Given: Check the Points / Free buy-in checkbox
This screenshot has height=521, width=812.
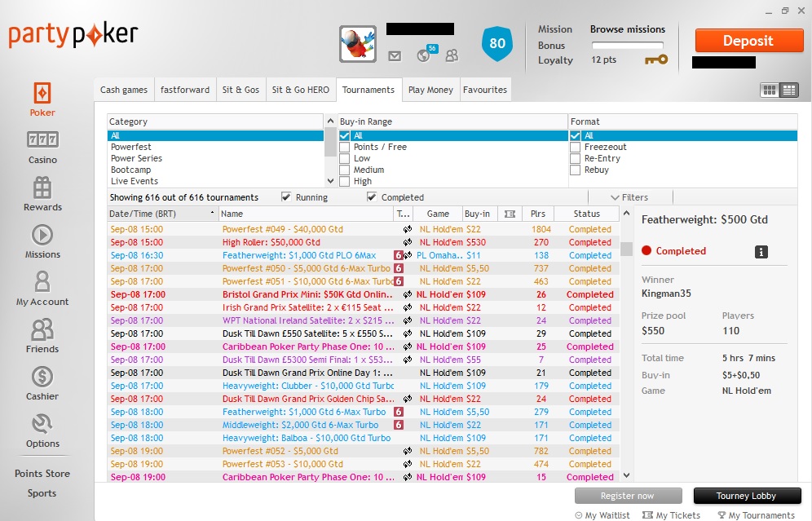Looking at the screenshot, I should tap(344, 147).
